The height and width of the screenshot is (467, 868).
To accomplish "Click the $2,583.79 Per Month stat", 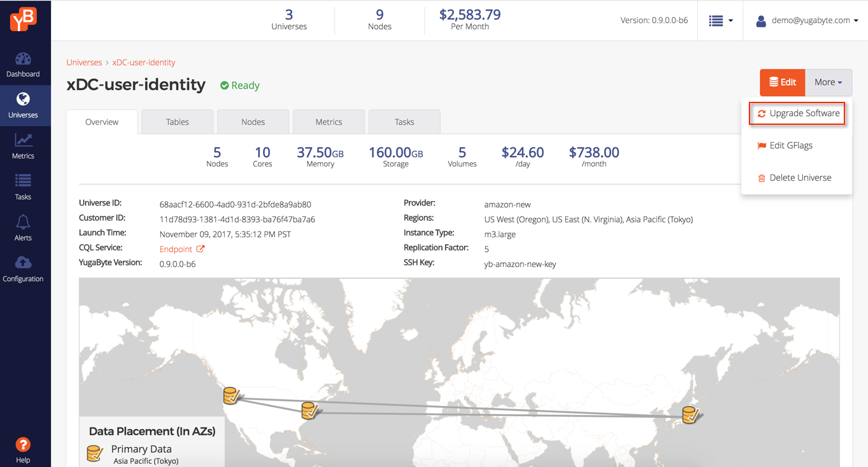I will (470, 20).
